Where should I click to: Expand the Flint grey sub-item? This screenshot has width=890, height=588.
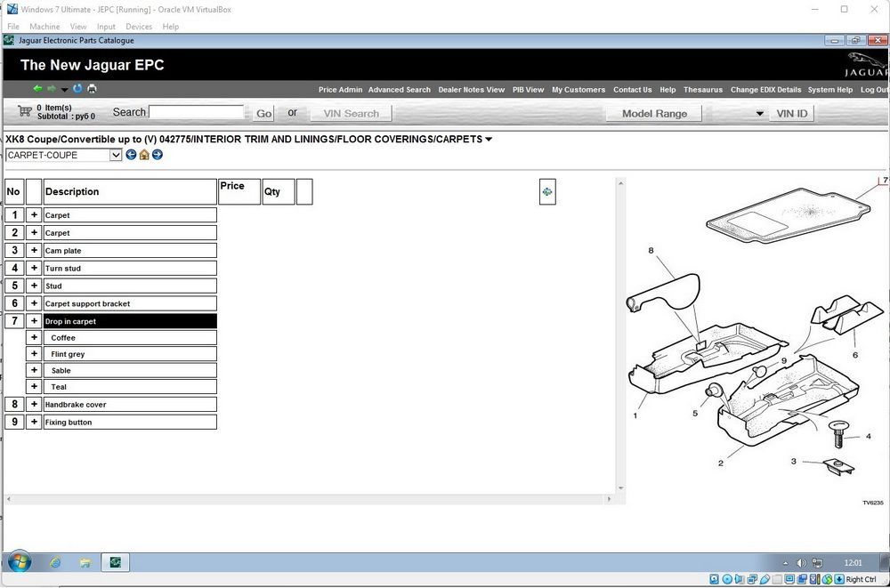(x=34, y=353)
